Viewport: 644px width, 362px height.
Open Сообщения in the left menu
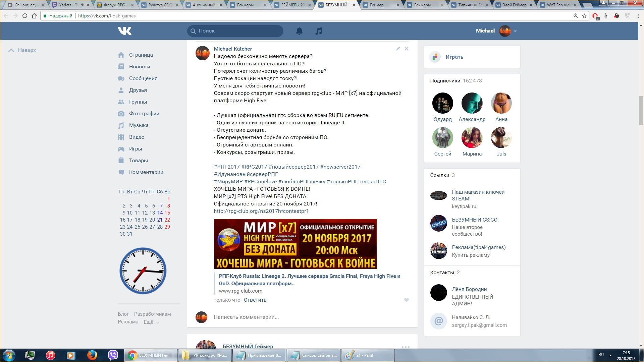click(x=143, y=78)
